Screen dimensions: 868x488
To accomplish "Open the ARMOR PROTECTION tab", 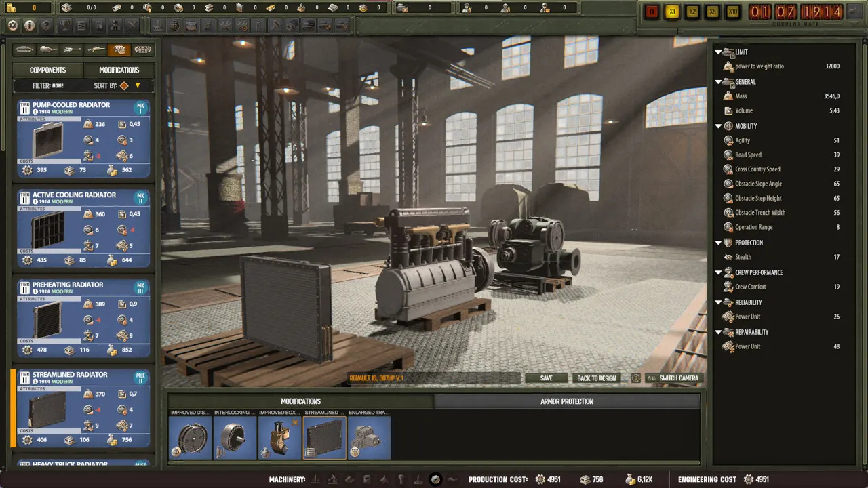I will pos(567,401).
